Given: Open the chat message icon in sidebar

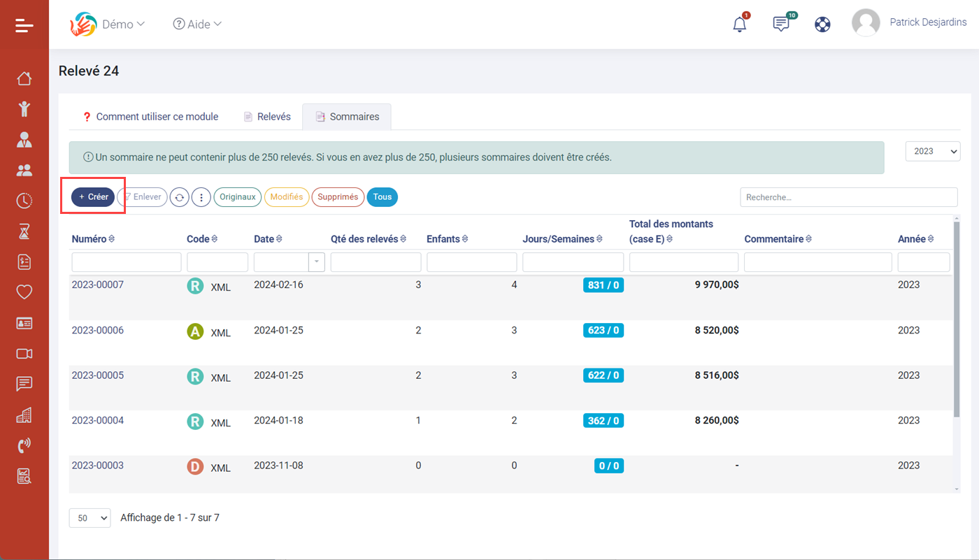Looking at the screenshot, I should point(24,384).
